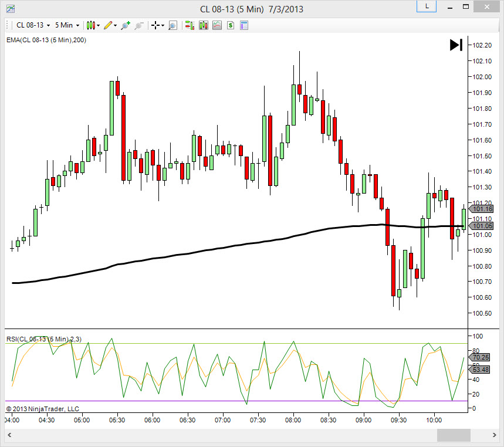Open the crosshair cursor dropdown arrow
504x447 pixels.
pos(163,25)
